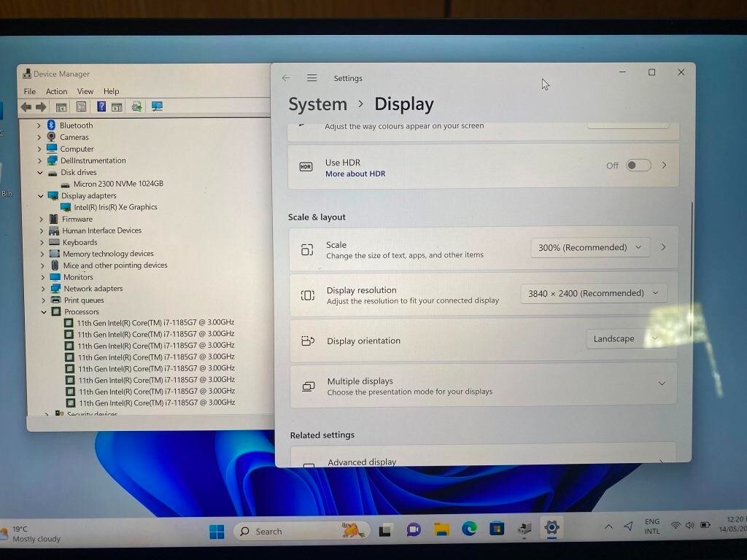Click the ENG INTL language indicator
The width and height of the screenshot is (747, 560).
[651, 526]
